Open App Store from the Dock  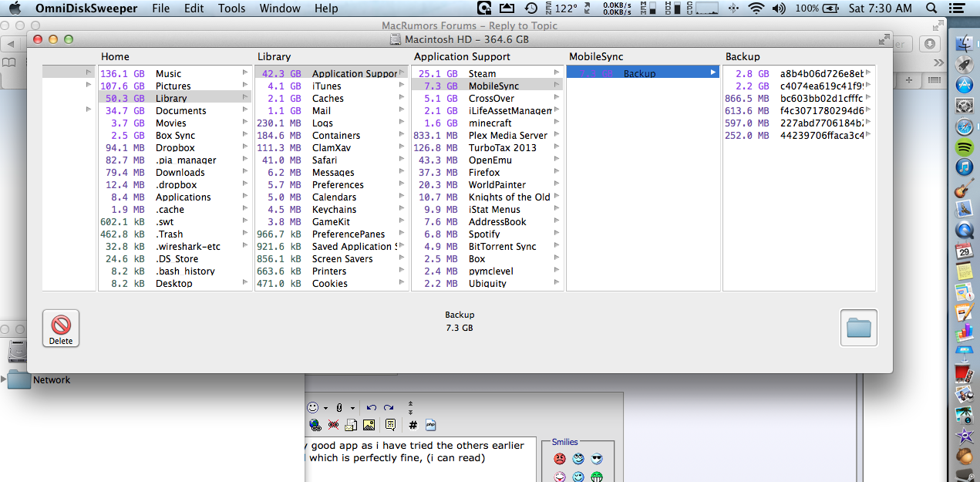point(964,86)
